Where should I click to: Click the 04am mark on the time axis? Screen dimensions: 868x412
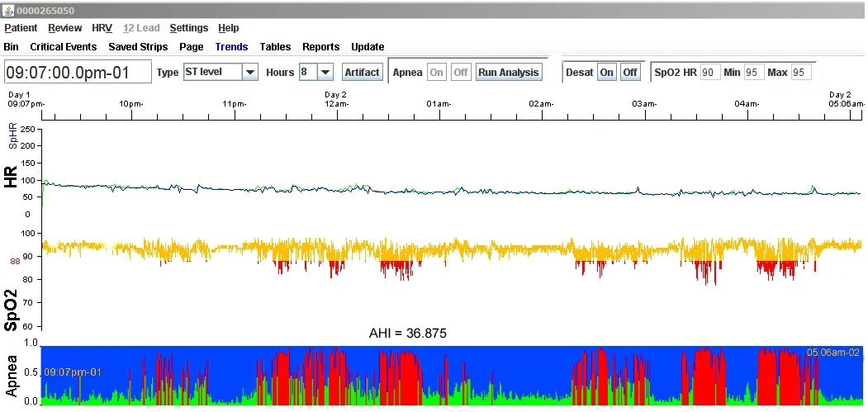(747, 103)
